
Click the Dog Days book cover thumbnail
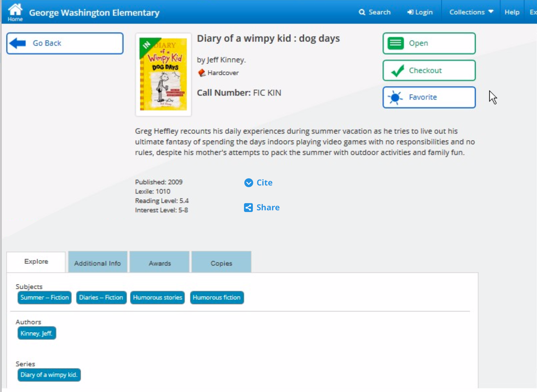pyautogui.click(x=163, y=75)
